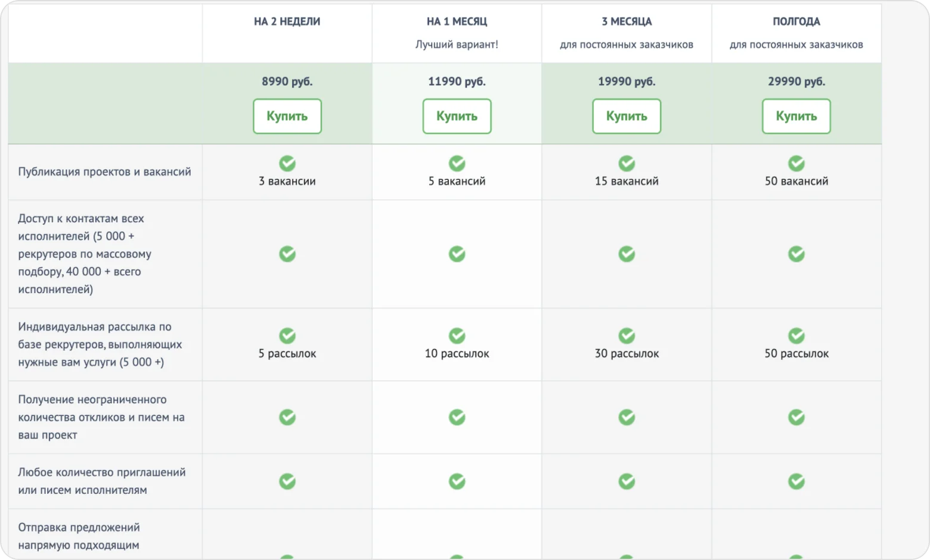Click green check icon above 15 вакансий
The height and width of the screenshot is (560, 930).
(627, 163)
